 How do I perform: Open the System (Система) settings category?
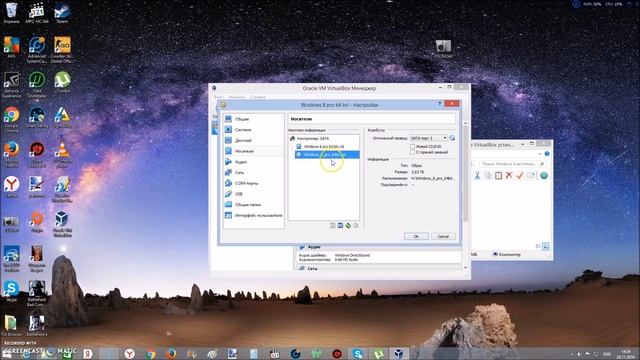pyautogui.click(x=253, y=129)
